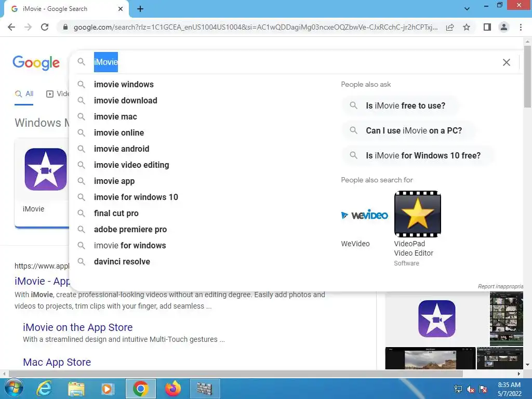This screenshot has width=532, height=399.
Task: Click the horizontal scrollbar thumb
Action: 236,374
